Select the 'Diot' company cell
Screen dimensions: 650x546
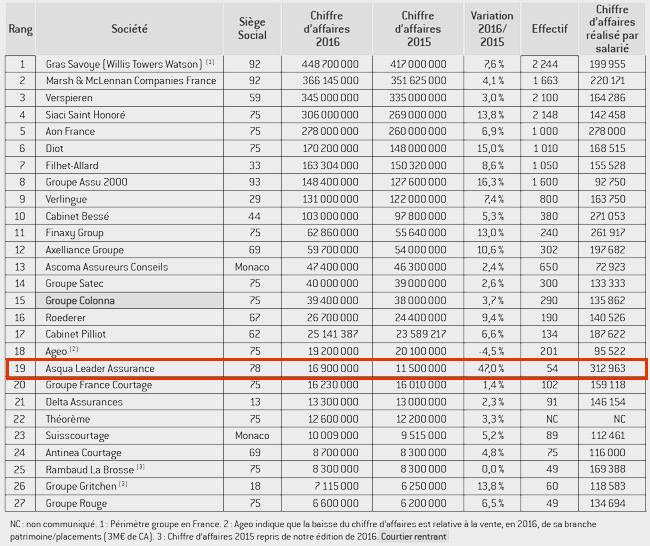click(x=129, y=148)
